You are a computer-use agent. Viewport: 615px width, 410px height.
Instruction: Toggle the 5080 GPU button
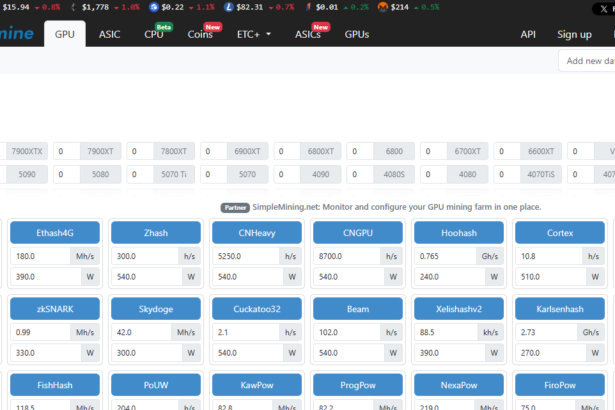(x=100, y=174)
